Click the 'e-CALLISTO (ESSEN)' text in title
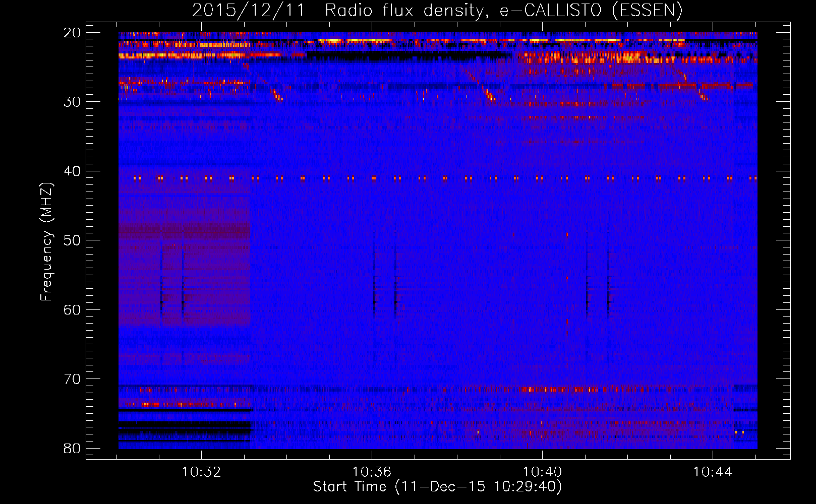This screenshot has height=504, width=816. (591, 10)
